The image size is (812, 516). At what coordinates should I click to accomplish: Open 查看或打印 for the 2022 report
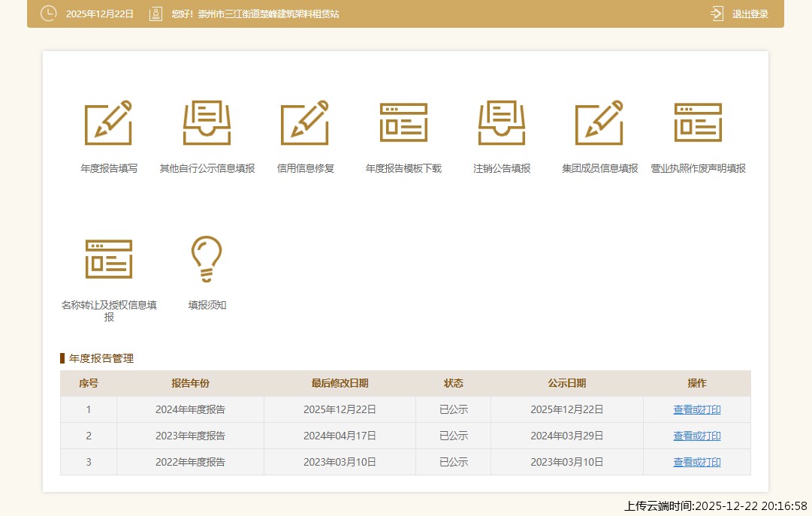click(x=696, y=462)
